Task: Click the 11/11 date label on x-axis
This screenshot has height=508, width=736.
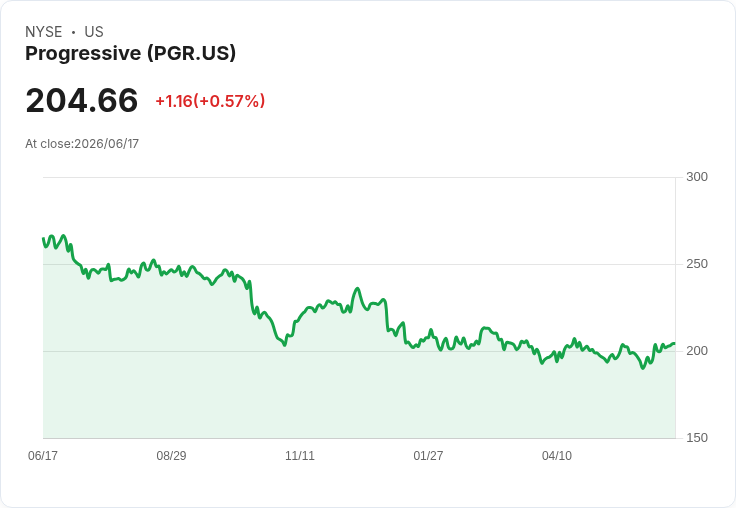Action: [x=300, y=455]
